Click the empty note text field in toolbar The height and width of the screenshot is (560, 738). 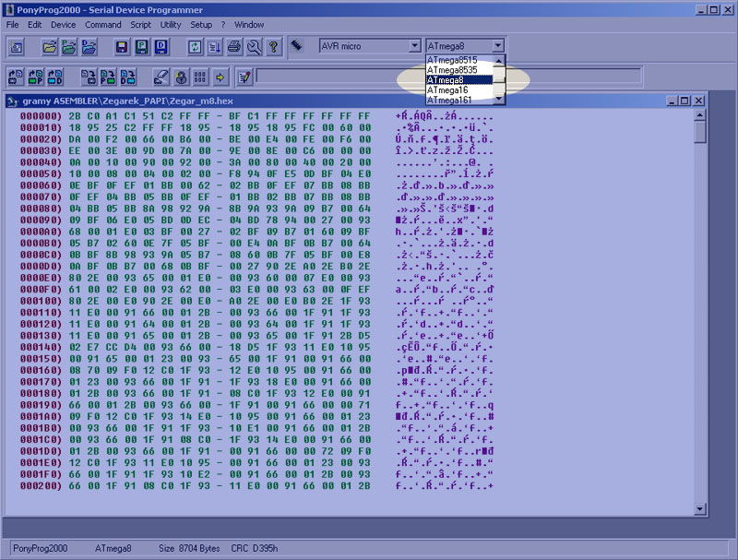[x=449, y=77]
